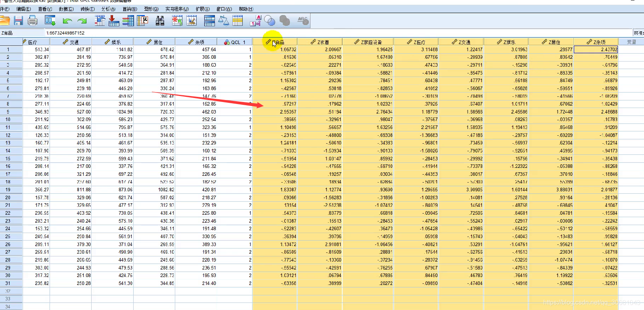Open the 图形(G) menu
644x310 pixels.
tap(151, 9)
